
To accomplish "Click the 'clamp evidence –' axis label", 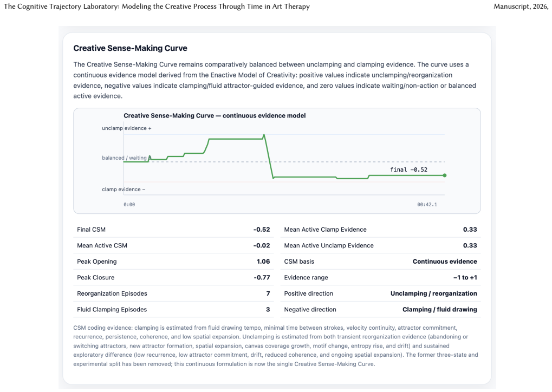I will [x=124, y=190].
